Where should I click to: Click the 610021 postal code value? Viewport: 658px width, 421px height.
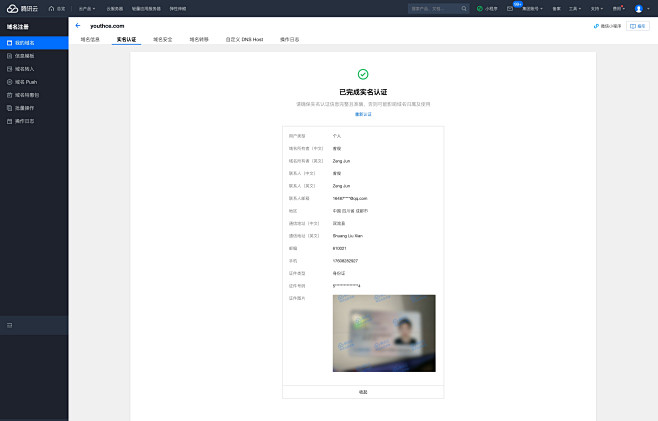[x=339, y=248]
